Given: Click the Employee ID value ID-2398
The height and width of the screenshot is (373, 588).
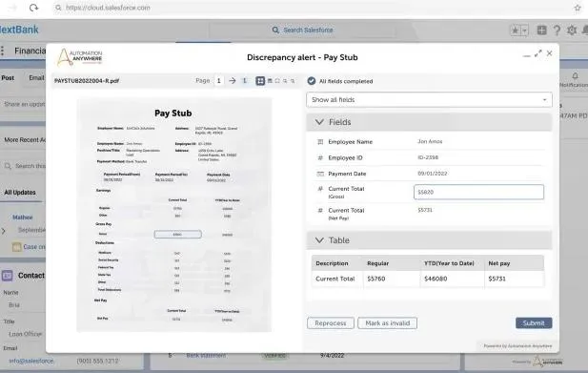Looking at the screenshot, I should 428,157.
